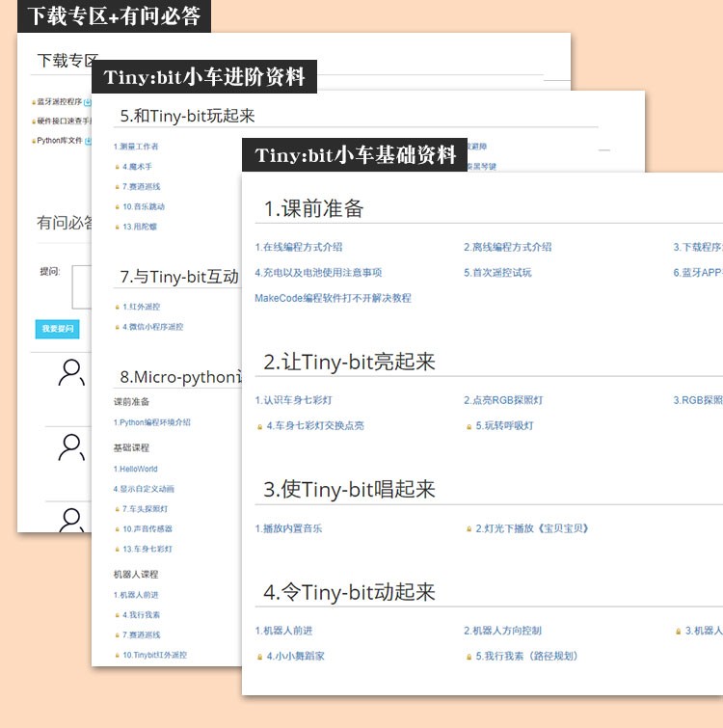Open MakeCode编程软件打不开解决教程 link
Image resolution: width=723 pixels, height=728 pixels.
333,298
